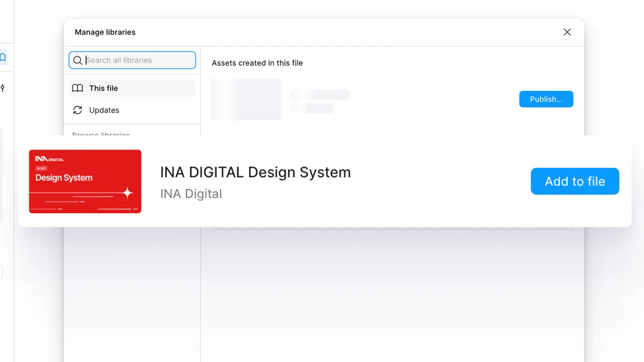Click the refresh arrows icon beside Updates
This screenshot has width=644, height=362.
pos(77,110)
